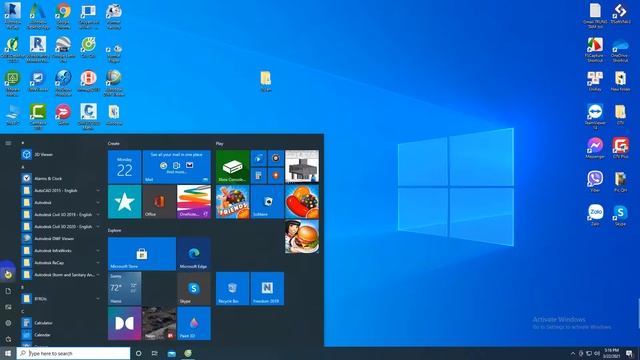Launch Candy Crush Saga tile
The image size is (640, 360).
coord(302,202)
